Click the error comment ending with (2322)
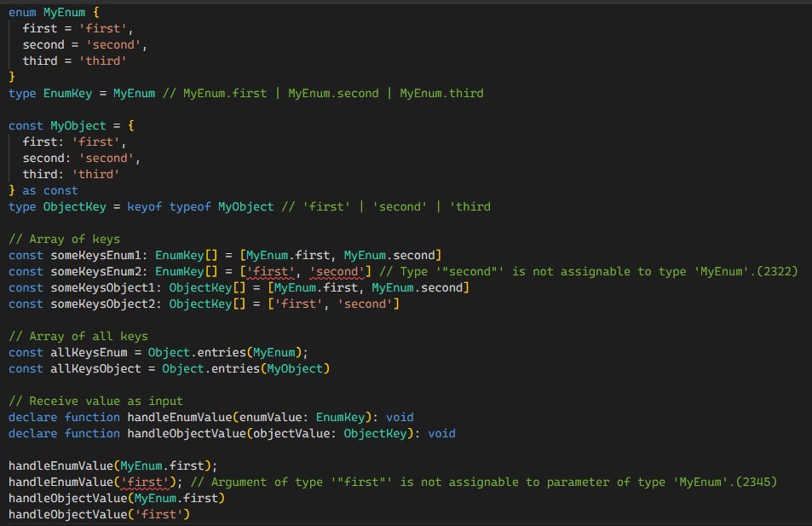The image size is (812, 526). [x=588, y=272]
